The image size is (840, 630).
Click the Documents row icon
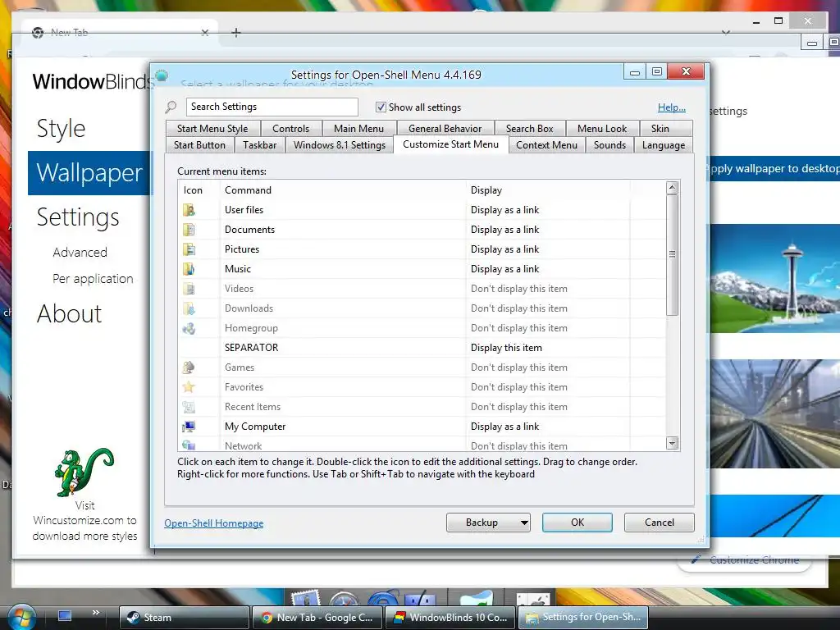pyautogui.click(x=189, y=230)
